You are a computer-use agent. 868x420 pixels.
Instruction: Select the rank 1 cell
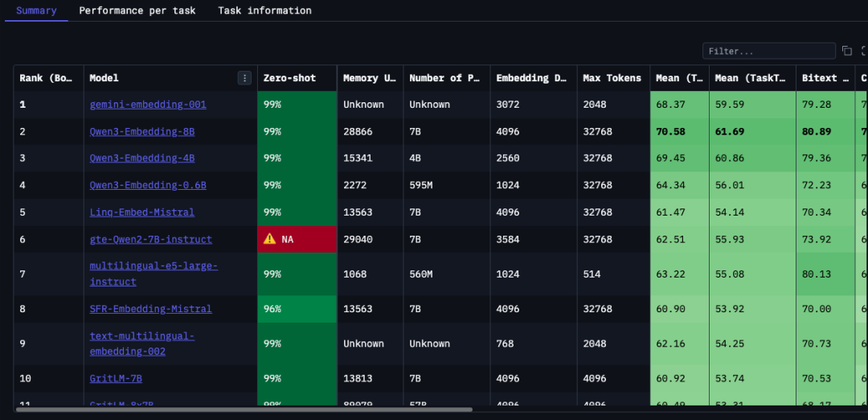(x=49, y=104)
